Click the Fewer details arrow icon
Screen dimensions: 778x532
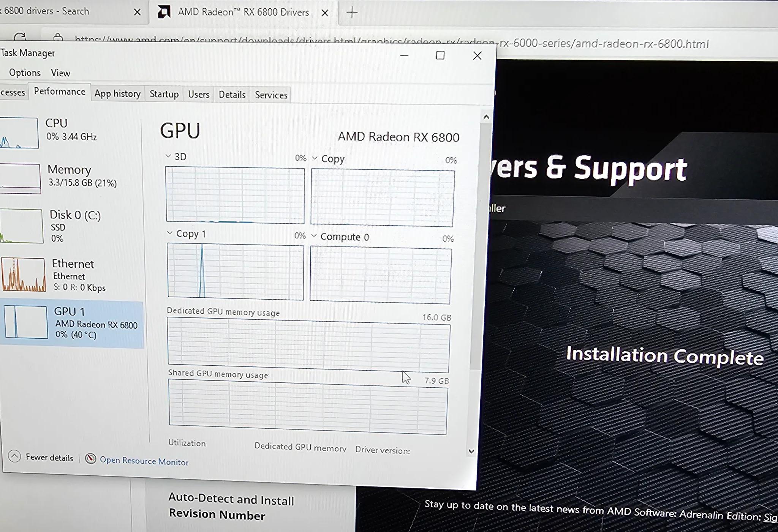click(14, 456)
